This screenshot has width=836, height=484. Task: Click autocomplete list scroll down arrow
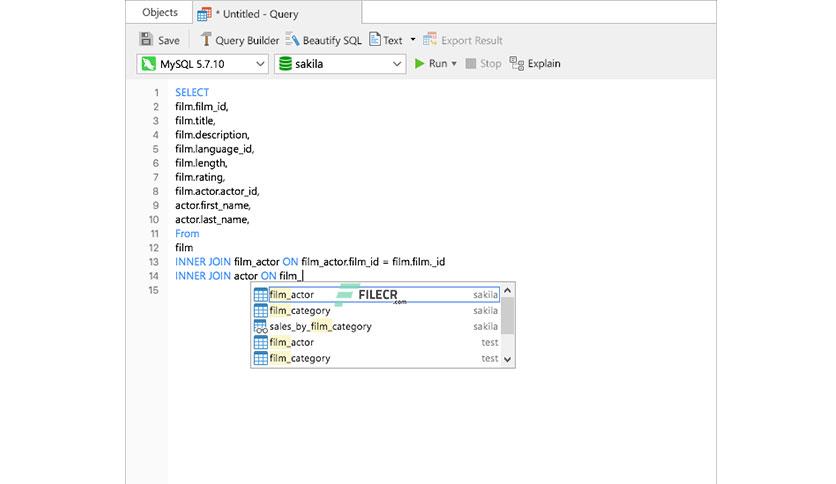[508, 359]
